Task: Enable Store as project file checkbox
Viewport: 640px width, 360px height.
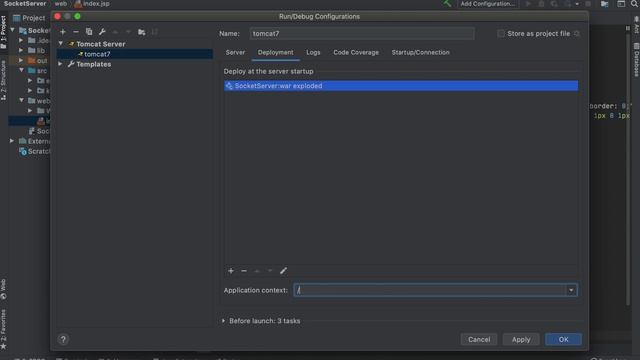Action: tap(501, 33)
